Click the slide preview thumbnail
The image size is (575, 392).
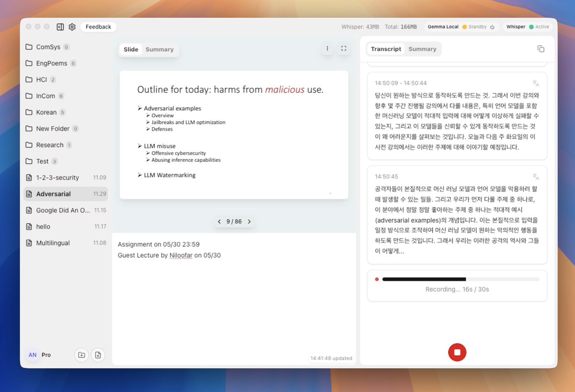234,135
